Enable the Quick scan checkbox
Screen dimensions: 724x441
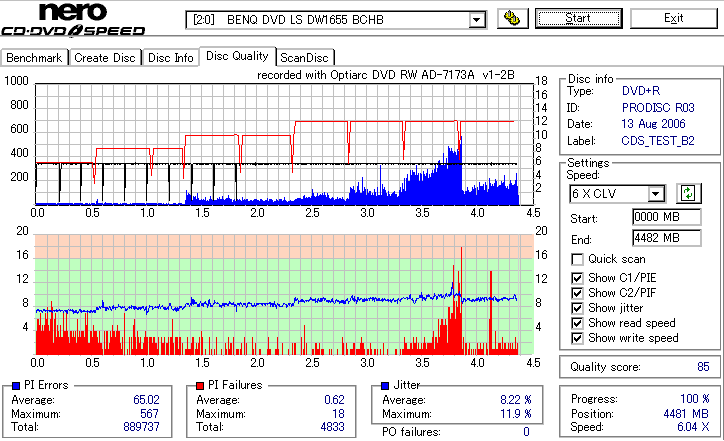click(x=577, y=260)
